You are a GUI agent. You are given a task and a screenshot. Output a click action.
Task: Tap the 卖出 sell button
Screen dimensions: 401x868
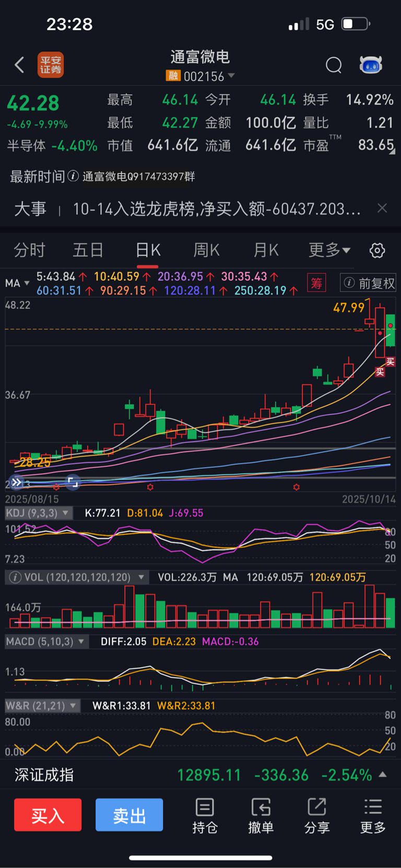point(129,815)
